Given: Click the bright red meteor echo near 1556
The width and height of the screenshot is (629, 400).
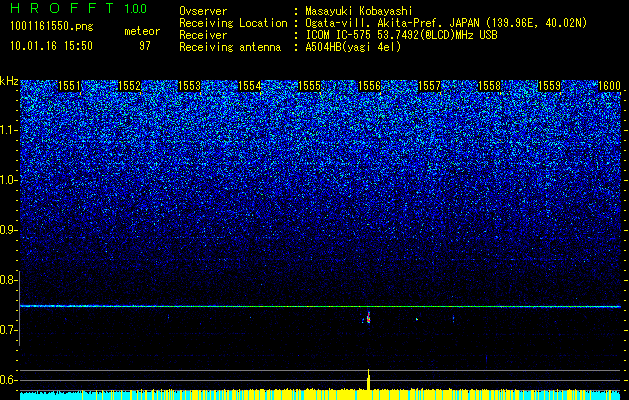Looking at the screenshot, I should (369, 319).
